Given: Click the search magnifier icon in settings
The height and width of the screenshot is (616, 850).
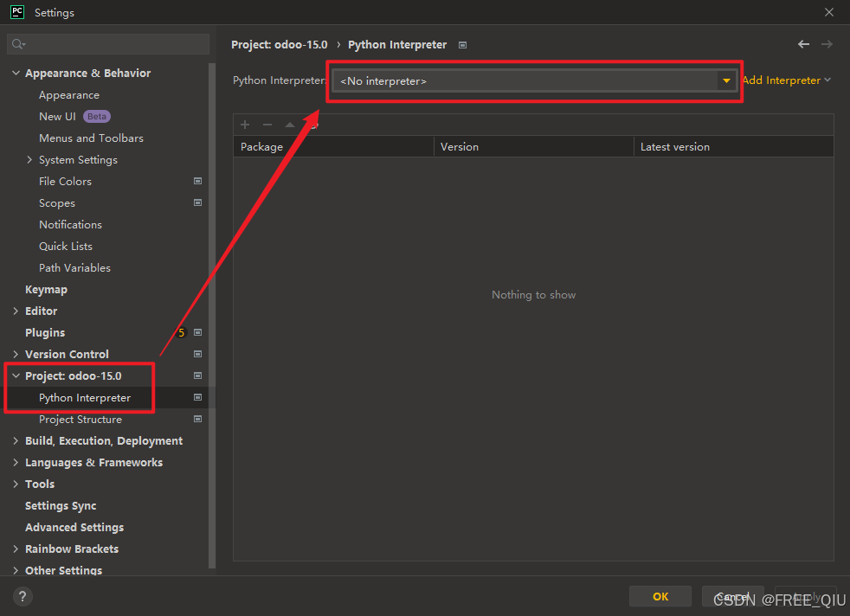Looking at the screenshot, I should pyautogui.click(x=18, y=44).
